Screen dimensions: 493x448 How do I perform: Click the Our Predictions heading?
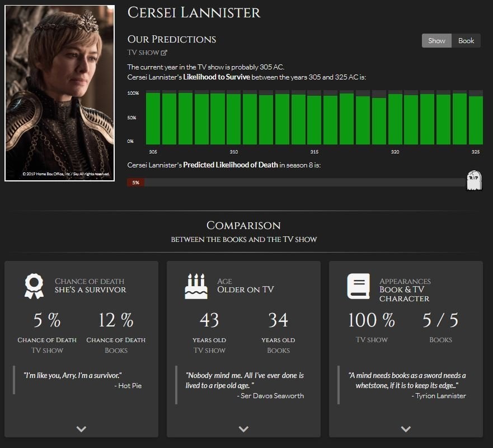(x=172, y=39)
